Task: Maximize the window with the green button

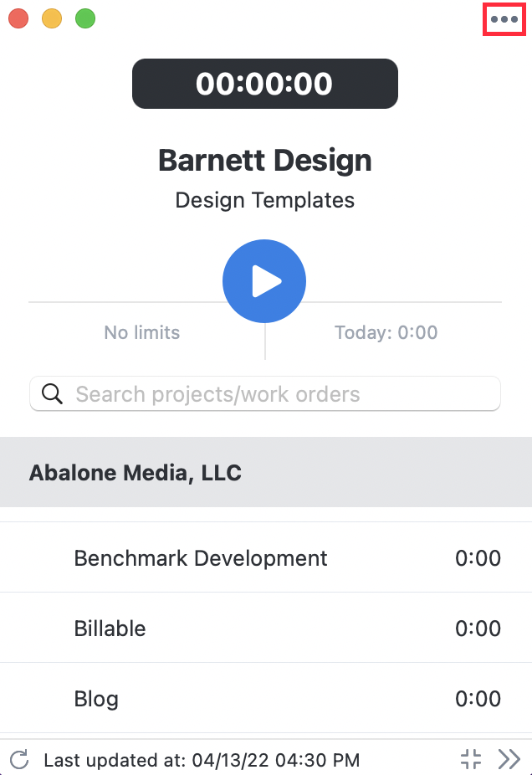Action: point(85,18)
